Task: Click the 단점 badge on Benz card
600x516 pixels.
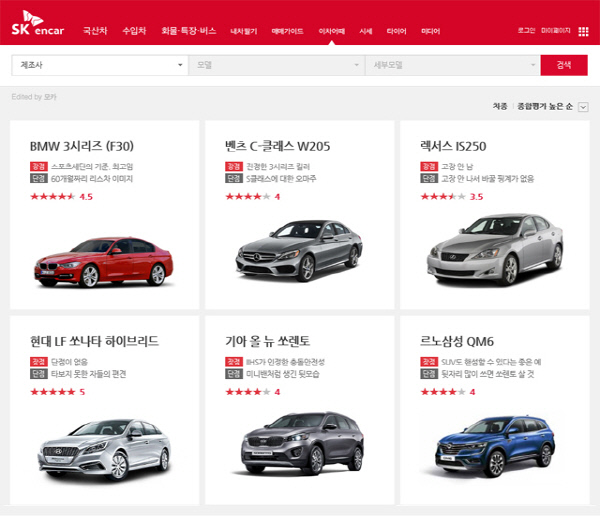Action: [x=234, y=178]
